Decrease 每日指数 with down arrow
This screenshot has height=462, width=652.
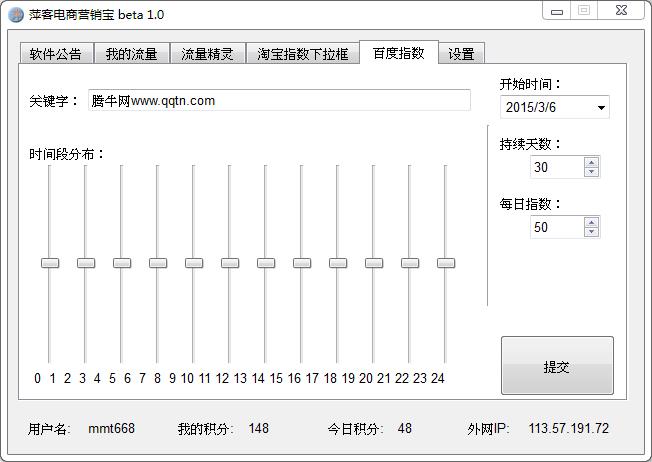(591, 232)
